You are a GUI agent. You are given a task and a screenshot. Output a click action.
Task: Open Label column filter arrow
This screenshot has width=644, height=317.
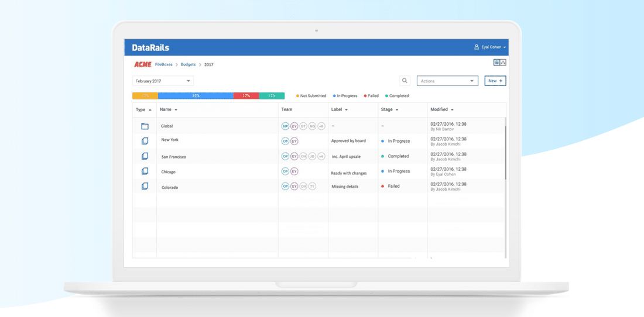(346, 110)
